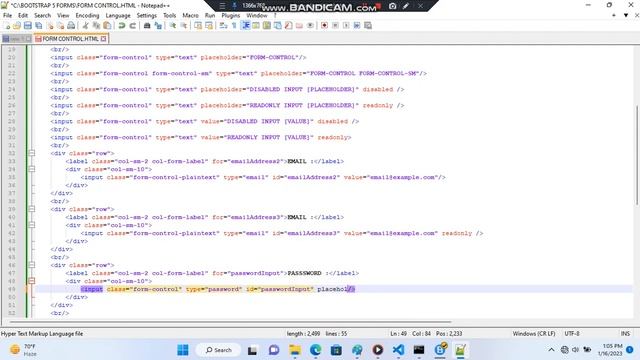
Task: Save the current file via toolbar
Action: tap(28, 25)
